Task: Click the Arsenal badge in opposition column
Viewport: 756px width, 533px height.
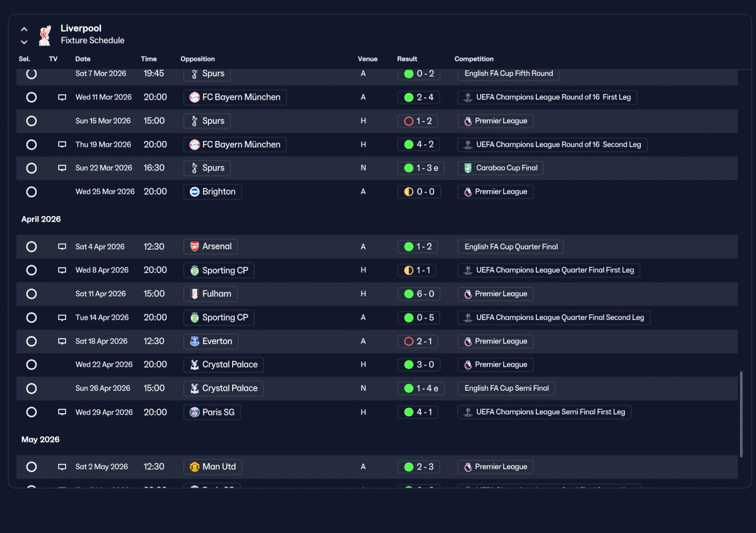Action: click(194, 247)
